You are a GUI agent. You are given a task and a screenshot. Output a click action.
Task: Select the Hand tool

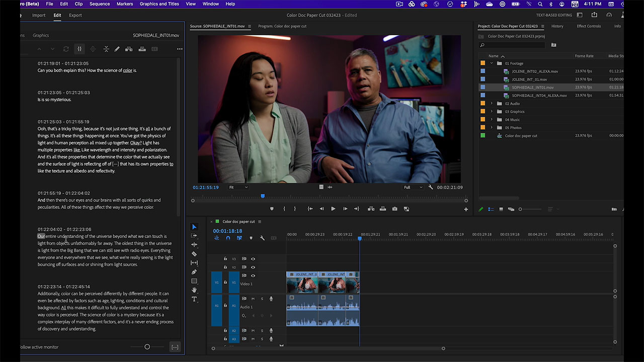[x=195, y=290]
